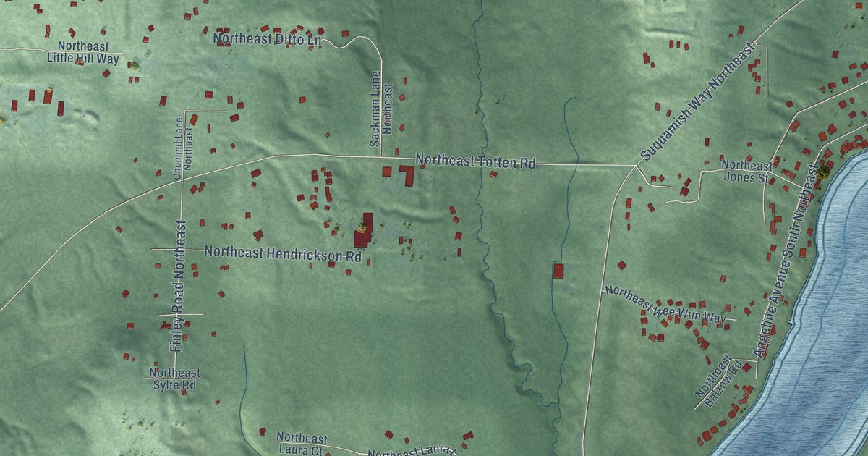This screenshot has width=868, height=456.
Task: Click the Sackman Lane Northeast label
Action: 380,109
